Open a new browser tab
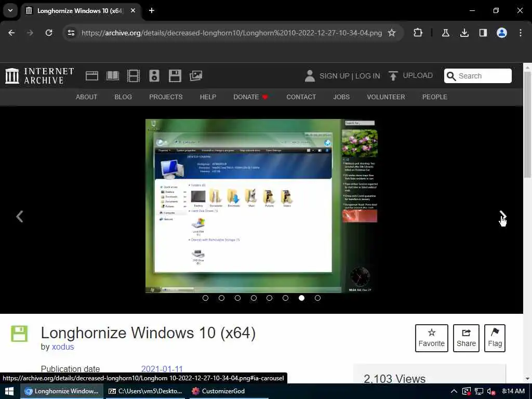The height and width of the screenshot is (399, 532). (x=152, y=10)
